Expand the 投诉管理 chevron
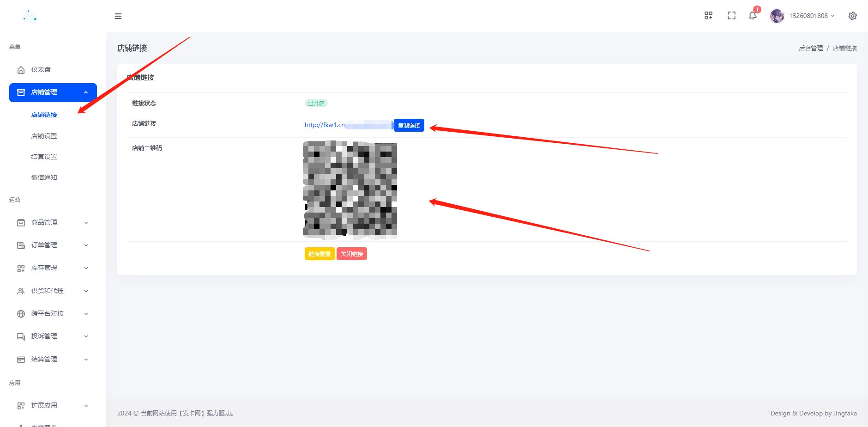 [x=86, y=336]
